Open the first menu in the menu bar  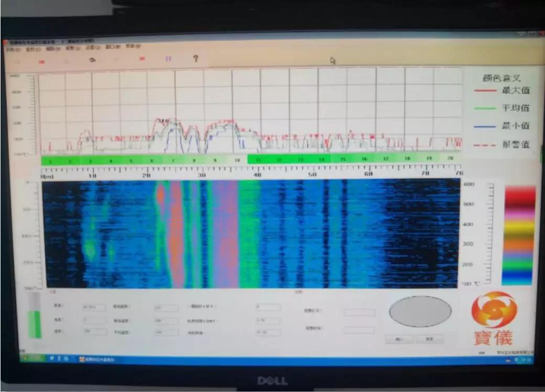pos(13,49)
